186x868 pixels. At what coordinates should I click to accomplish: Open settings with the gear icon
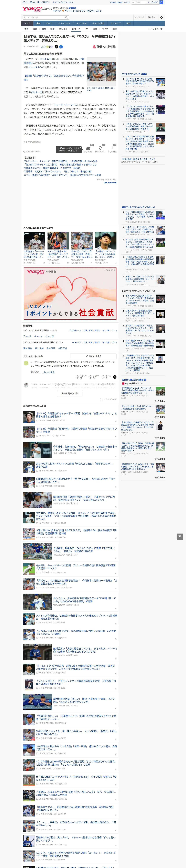click(161, 18)
